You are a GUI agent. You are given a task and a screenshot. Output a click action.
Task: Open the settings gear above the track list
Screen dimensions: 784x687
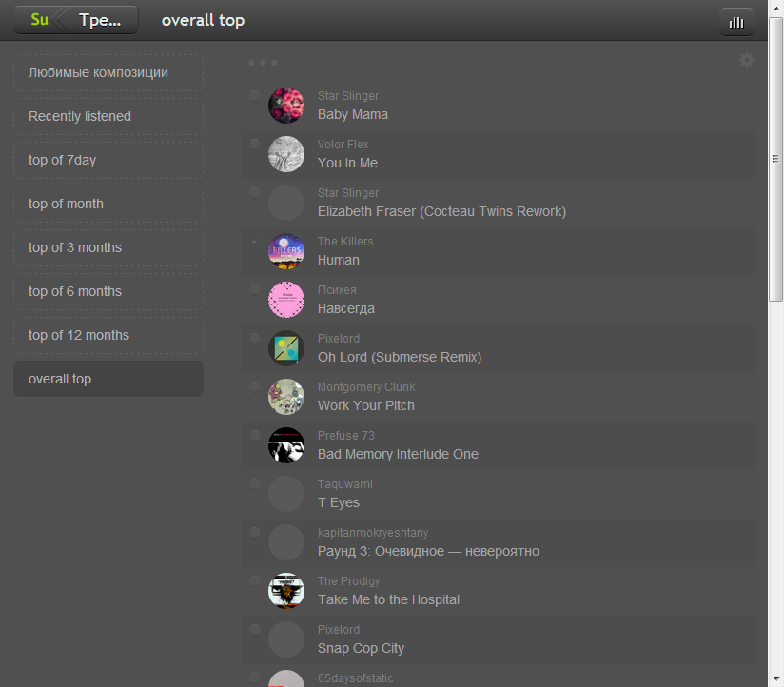pyautogui.click(x=747, y=60)
